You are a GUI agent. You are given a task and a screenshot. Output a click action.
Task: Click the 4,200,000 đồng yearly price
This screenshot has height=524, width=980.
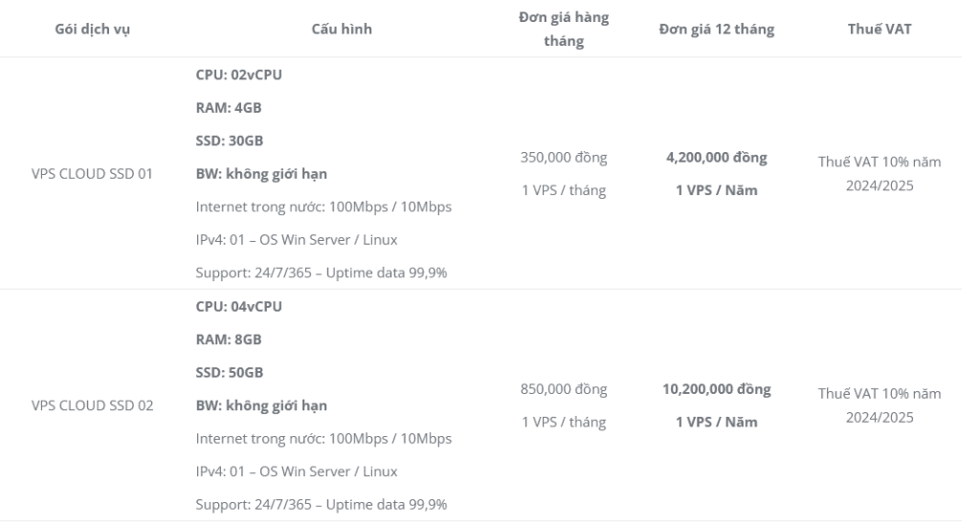tap(716, 158)
